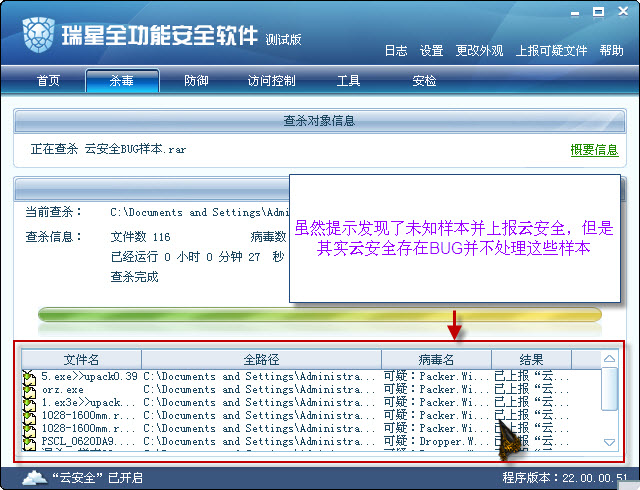
Task: Select file icon next to PSCL_0620DA9
Action: [29, 442]
